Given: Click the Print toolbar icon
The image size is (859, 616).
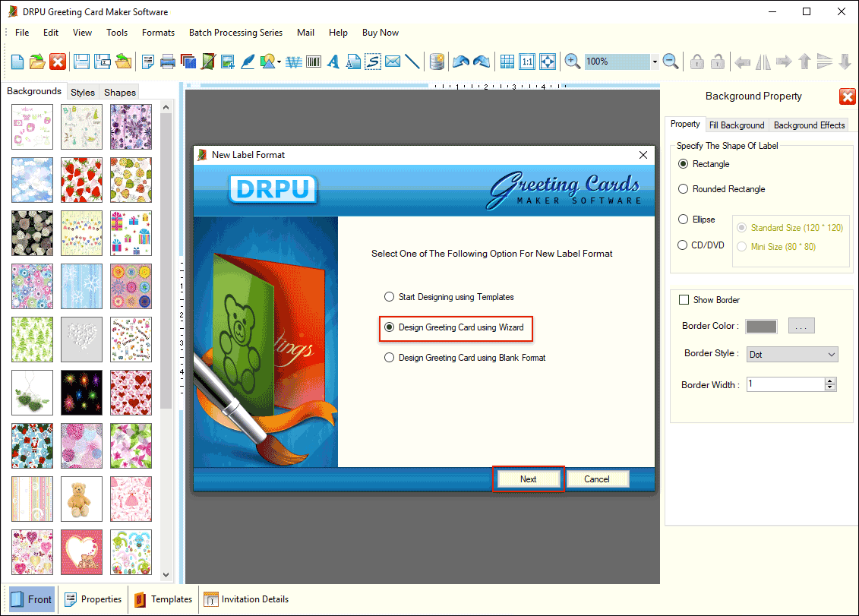Looking at the screenshot, I should pyautogui.click(x=168, y=62).
